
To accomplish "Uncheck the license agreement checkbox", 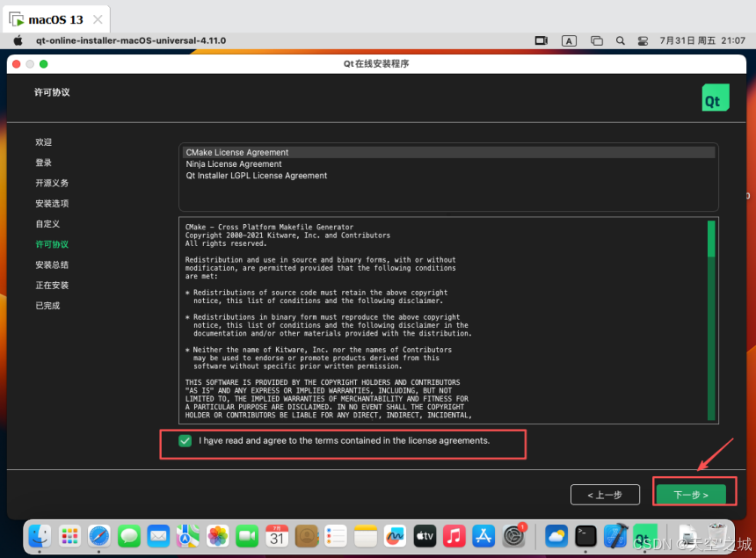I will [x=185, y=441].
